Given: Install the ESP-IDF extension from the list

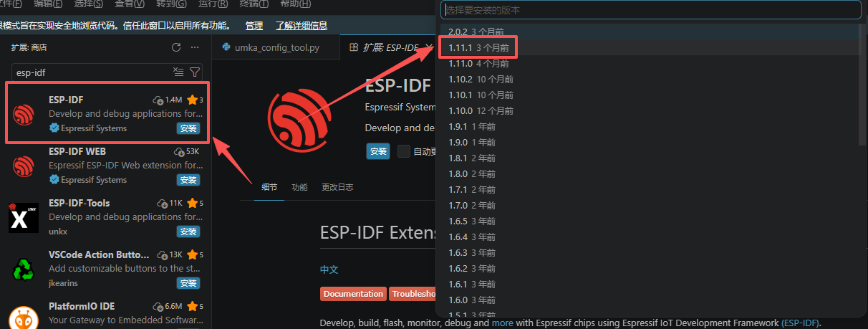Looking at the screenshot, I should point(188,129).
